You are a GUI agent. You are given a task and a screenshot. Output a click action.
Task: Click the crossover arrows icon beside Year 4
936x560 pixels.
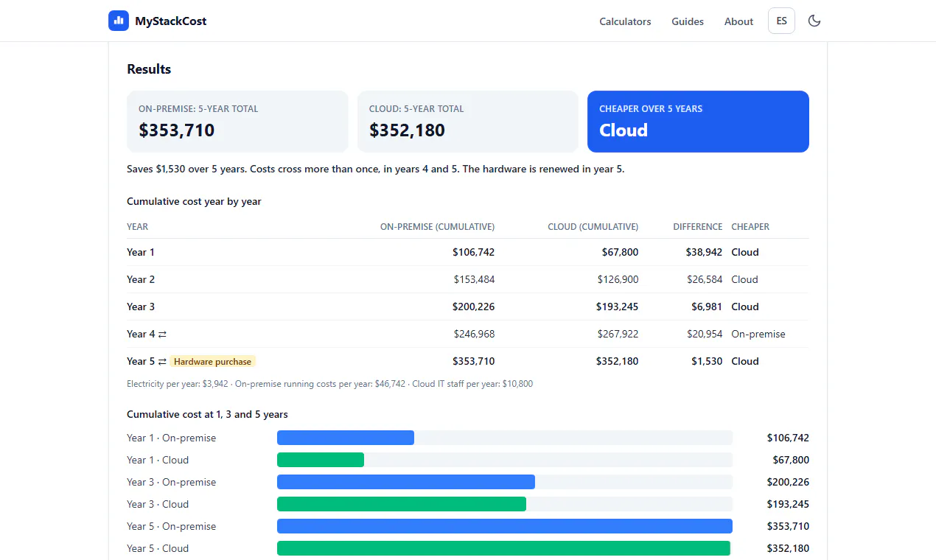pyautogui.click(x=162, y=335)
